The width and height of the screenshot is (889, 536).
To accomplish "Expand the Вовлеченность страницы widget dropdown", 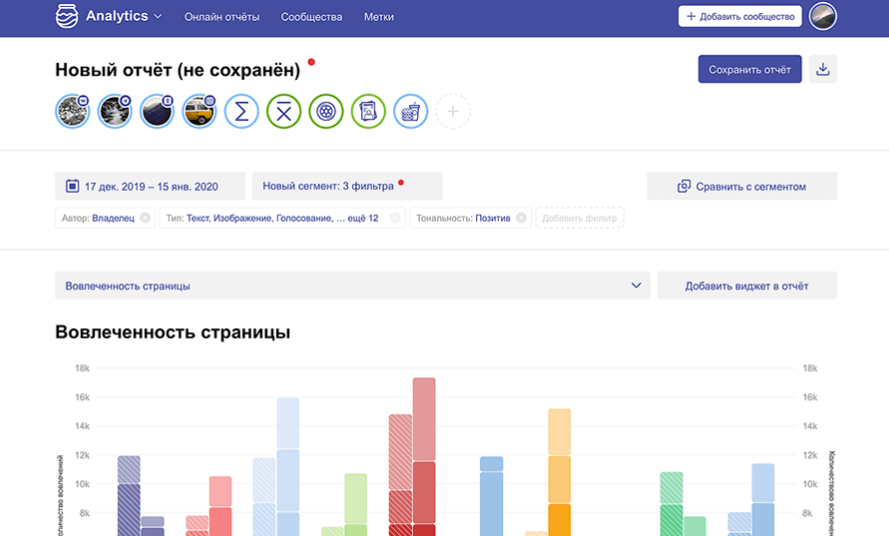I will point(636,286).
